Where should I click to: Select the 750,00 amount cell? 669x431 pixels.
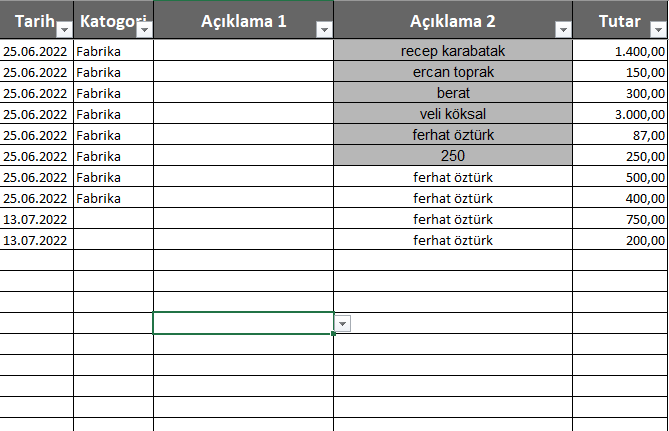[x=620, y=219]
